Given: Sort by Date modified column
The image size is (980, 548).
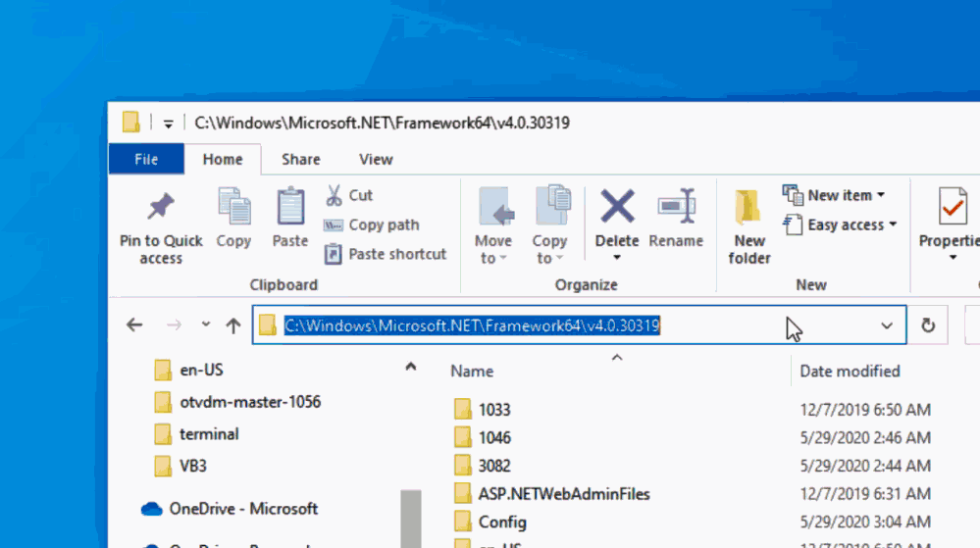Looking at the screenshot, I should [850, 372].
